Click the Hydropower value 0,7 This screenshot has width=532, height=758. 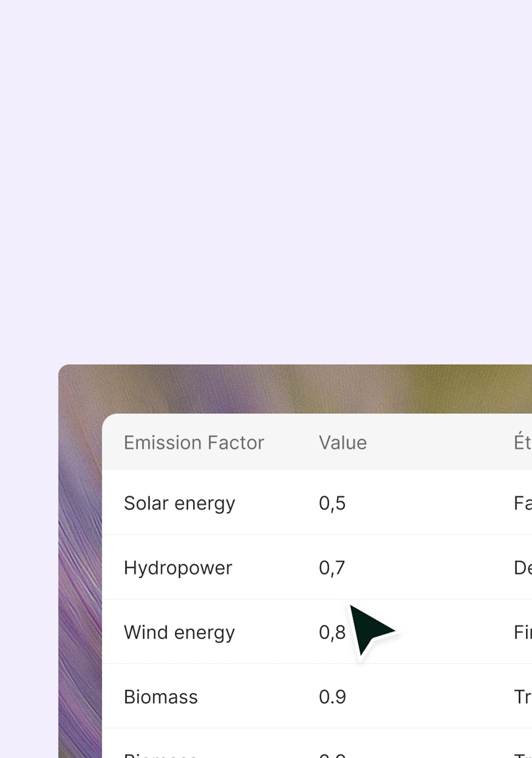coord(332,568)
